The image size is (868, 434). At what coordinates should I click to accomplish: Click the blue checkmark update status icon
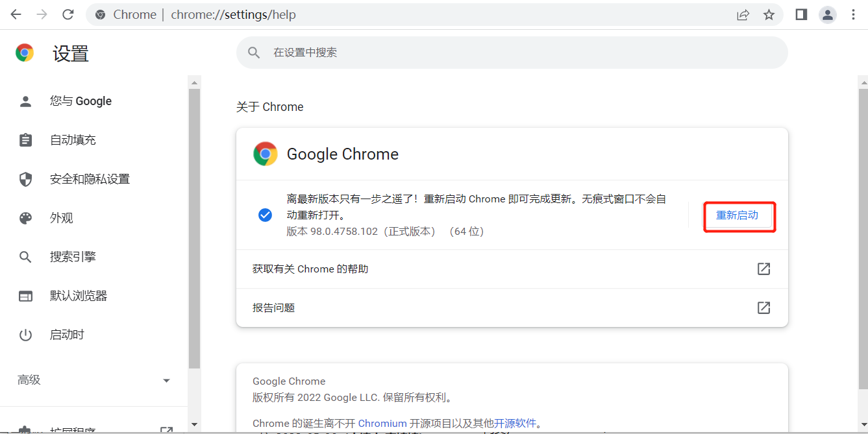pyautogui.click(x=265, y=215)
